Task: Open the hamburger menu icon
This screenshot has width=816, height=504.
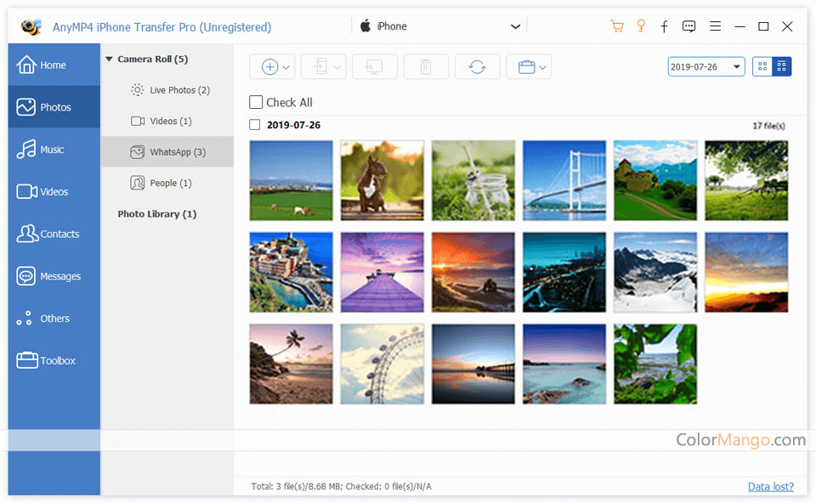Action: [716, 26]
